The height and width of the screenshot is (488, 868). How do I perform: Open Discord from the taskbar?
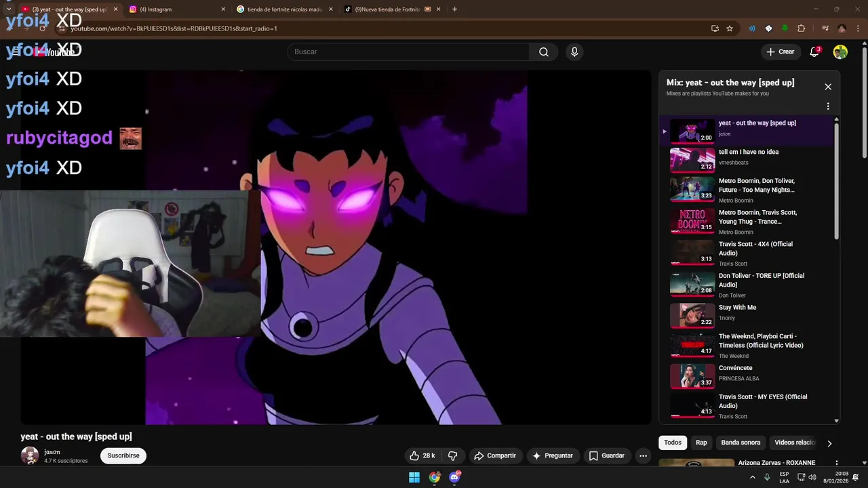[455, 477]
